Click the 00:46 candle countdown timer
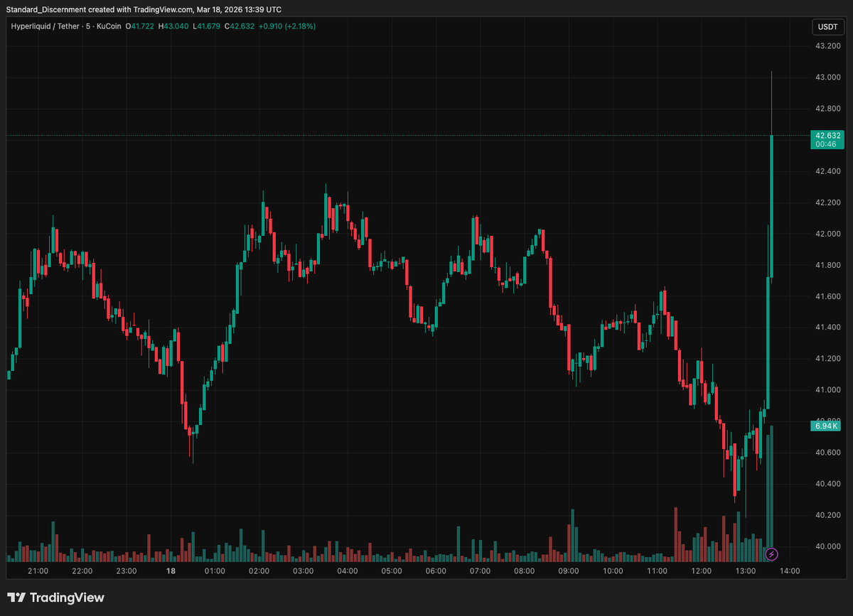 (x=827, y=144)
